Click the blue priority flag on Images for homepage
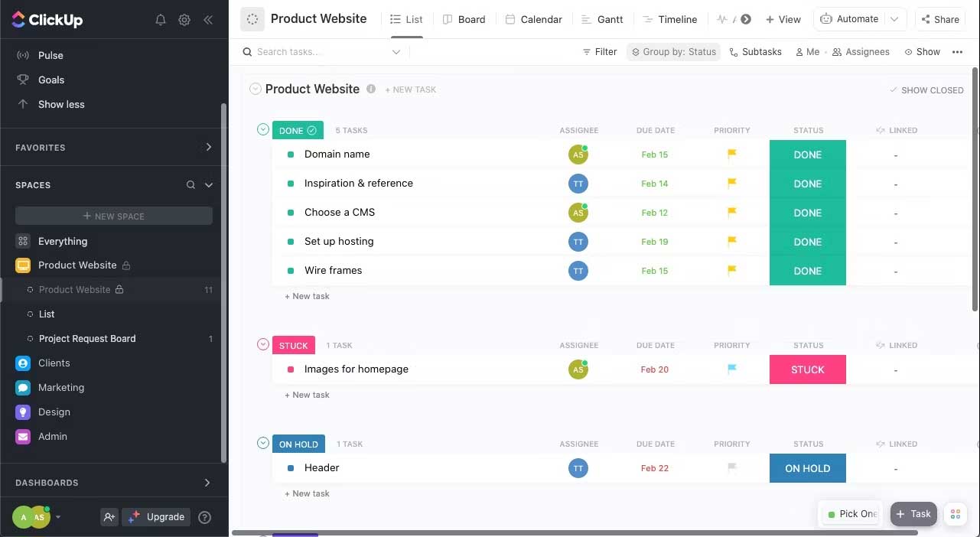980x537 pixels. tap(731, 369)
